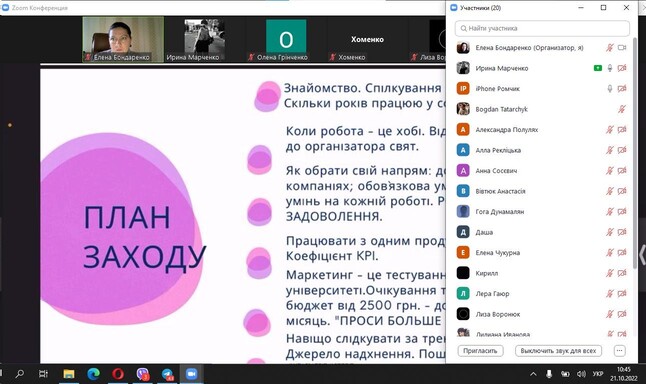Click camera-off icon for Елена Чукурна
This screenshot has width=646, height=384.
click(622, 253)
